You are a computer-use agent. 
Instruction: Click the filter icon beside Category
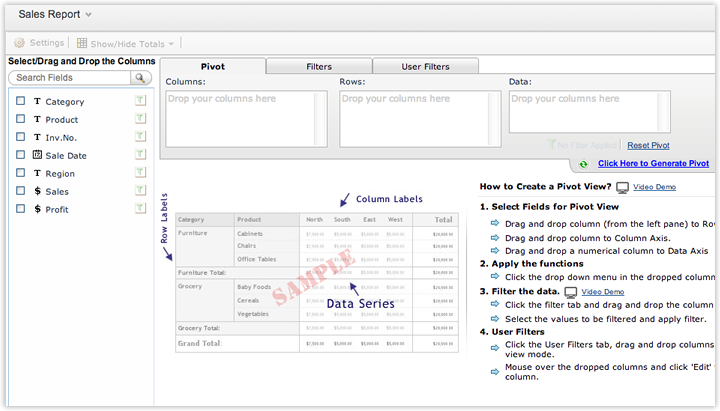coord(141,101)
